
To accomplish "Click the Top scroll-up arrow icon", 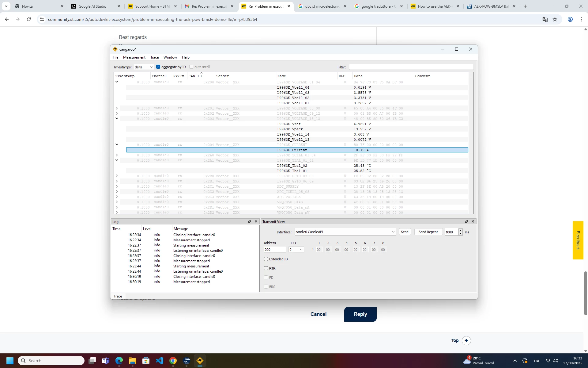I will [466, 341].
